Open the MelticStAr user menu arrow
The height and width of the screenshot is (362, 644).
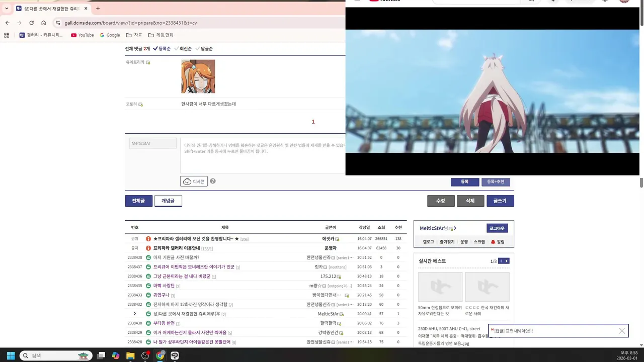point(455,228)
